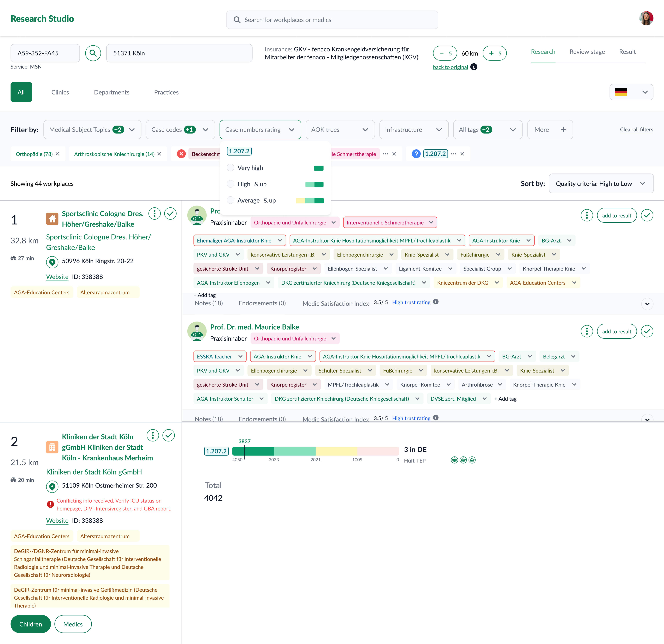Click the 1.207.2 case numbers rating bar

(315, 451)
